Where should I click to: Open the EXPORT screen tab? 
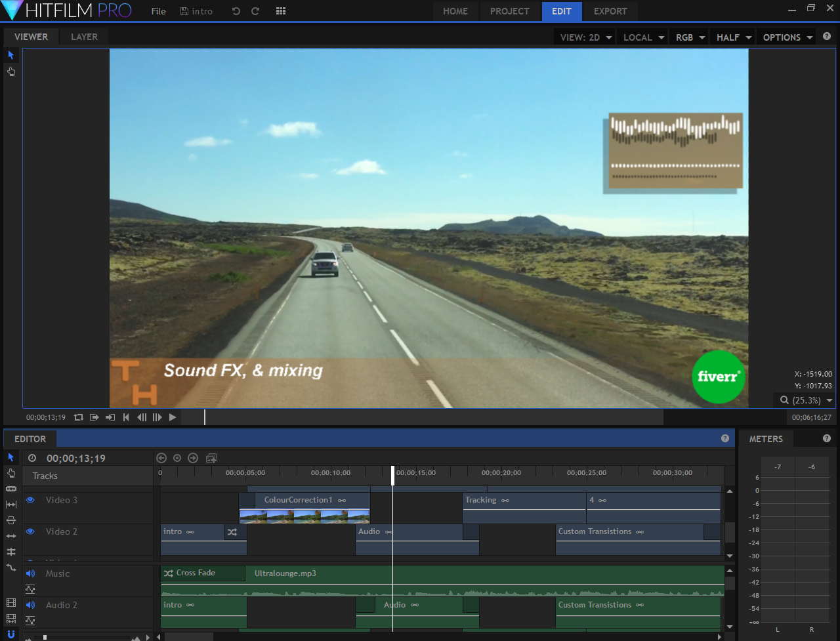[x=610, y=11]
